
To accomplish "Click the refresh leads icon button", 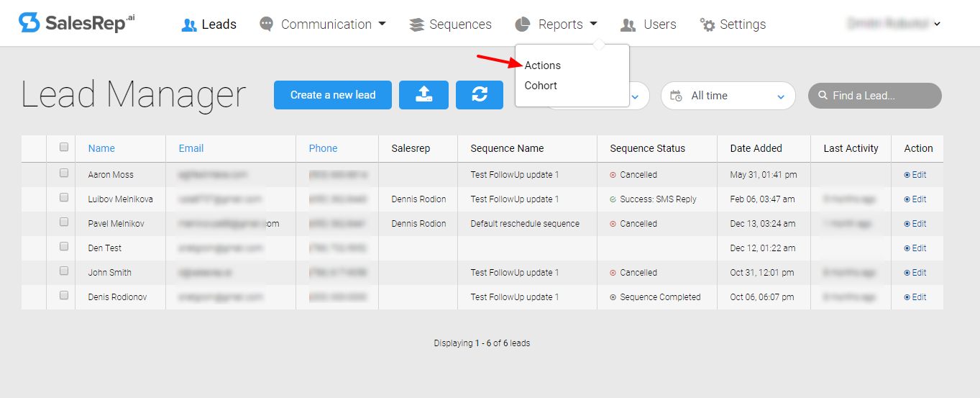I will tap(480, 95).
